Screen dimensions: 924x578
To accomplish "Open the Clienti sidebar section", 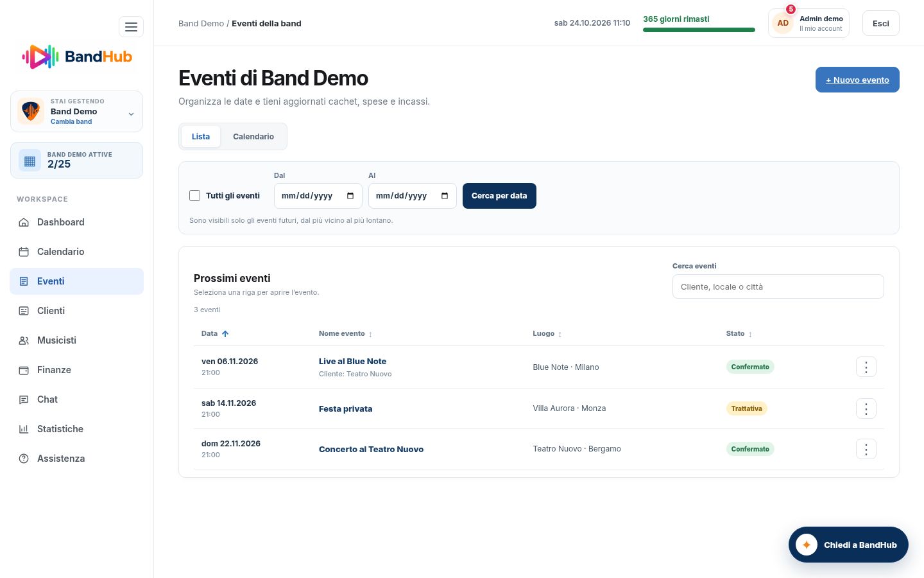I will tap(76, 311).
